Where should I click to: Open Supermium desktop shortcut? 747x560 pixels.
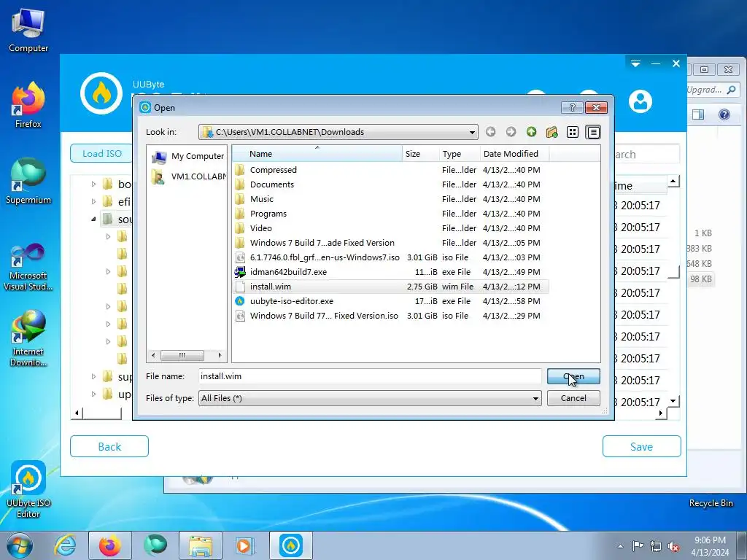click(28, 181)
